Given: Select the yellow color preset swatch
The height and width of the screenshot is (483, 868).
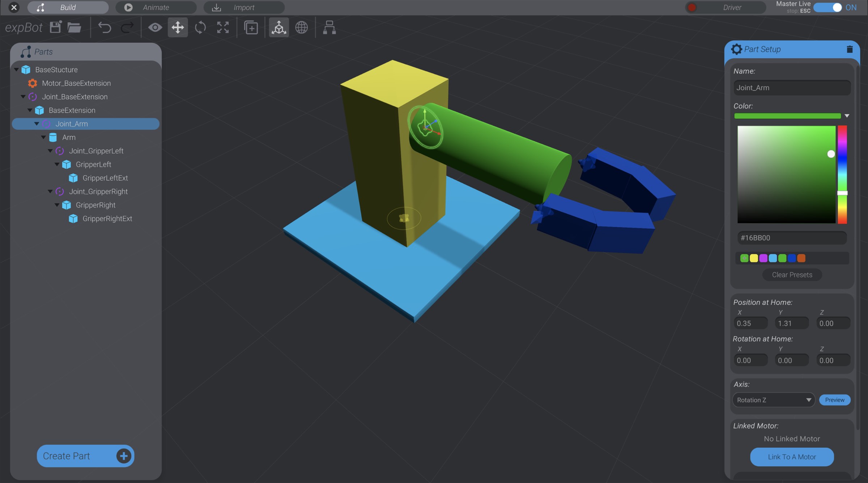Looking at the screenshot, I should tap(753, 258).
